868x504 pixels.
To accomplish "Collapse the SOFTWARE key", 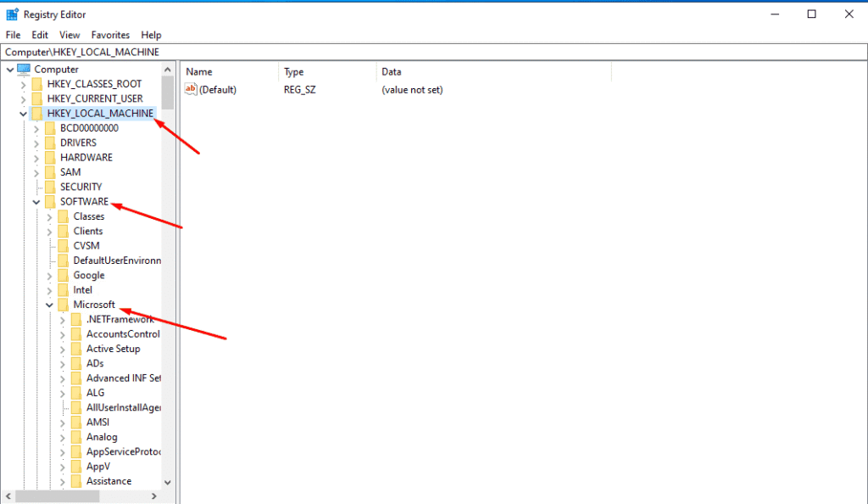I will (x=36, y=202).
